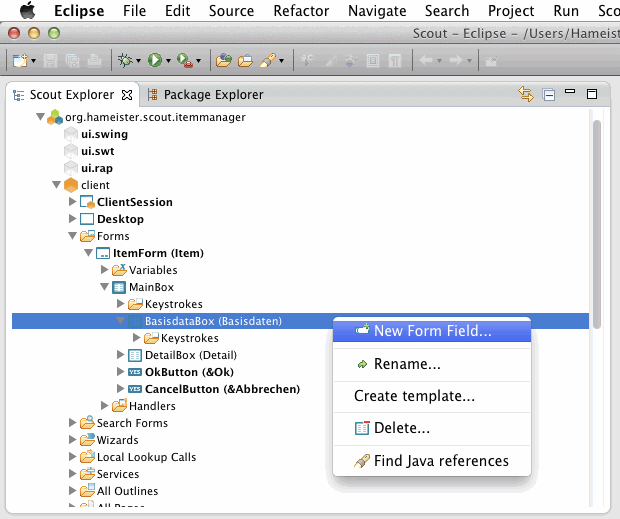Screen dimensions: 620x519
Task: Collapse the Forms folder node
Action: [72, 236]
